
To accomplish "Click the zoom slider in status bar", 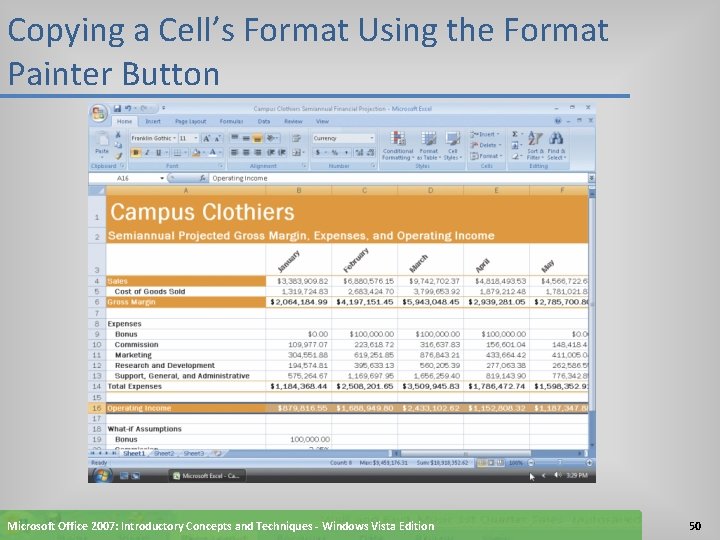I will 559,463.
